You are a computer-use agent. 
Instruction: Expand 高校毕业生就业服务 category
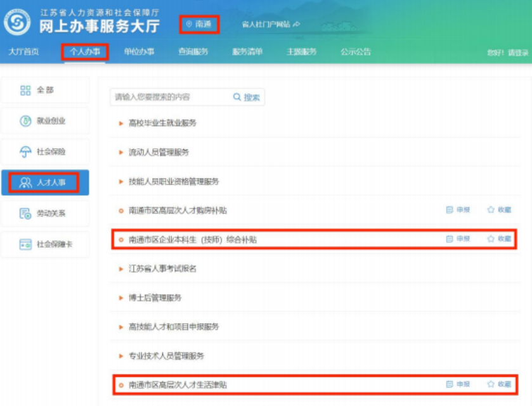tap(162, 123)
